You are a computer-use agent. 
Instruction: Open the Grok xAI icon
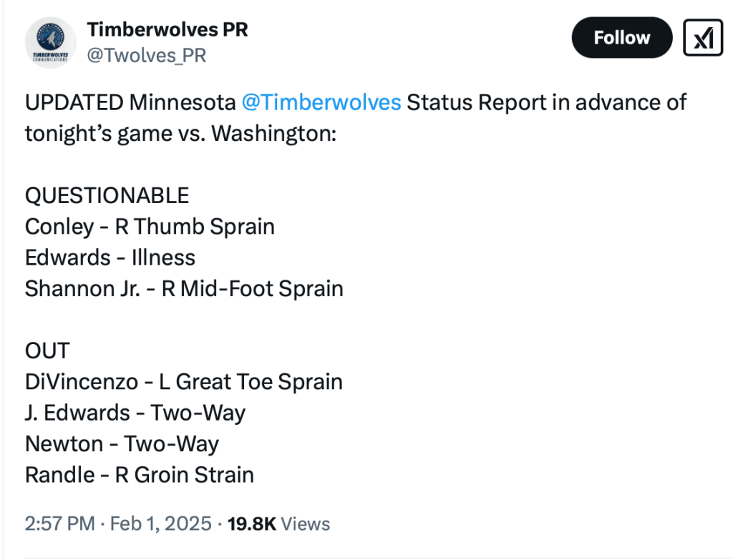(x=703, y=37)
